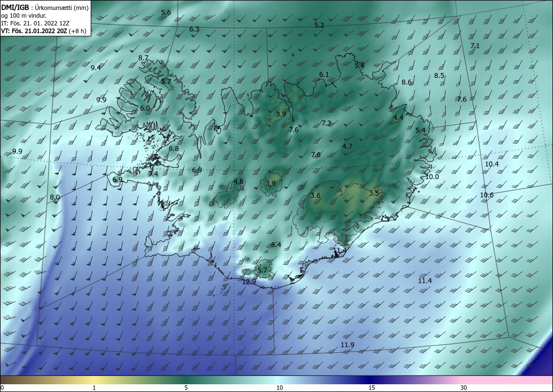This screenshot has width=553, height=392.
Task: Click the map value 8.7
Action: (x=143, y=58)
